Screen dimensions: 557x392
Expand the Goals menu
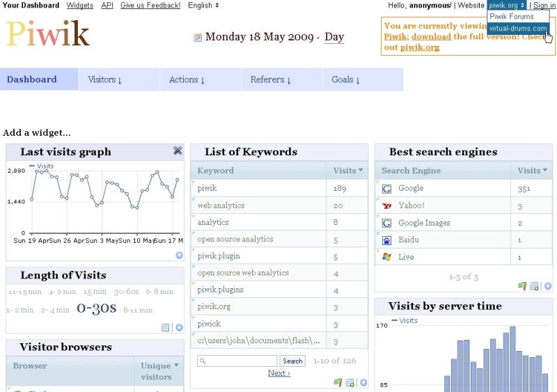363,79
